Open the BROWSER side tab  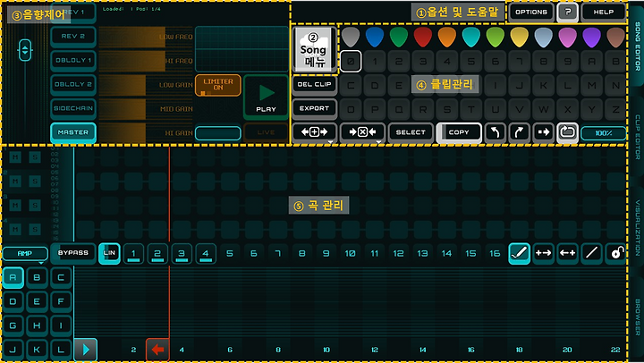pos(638,317)
